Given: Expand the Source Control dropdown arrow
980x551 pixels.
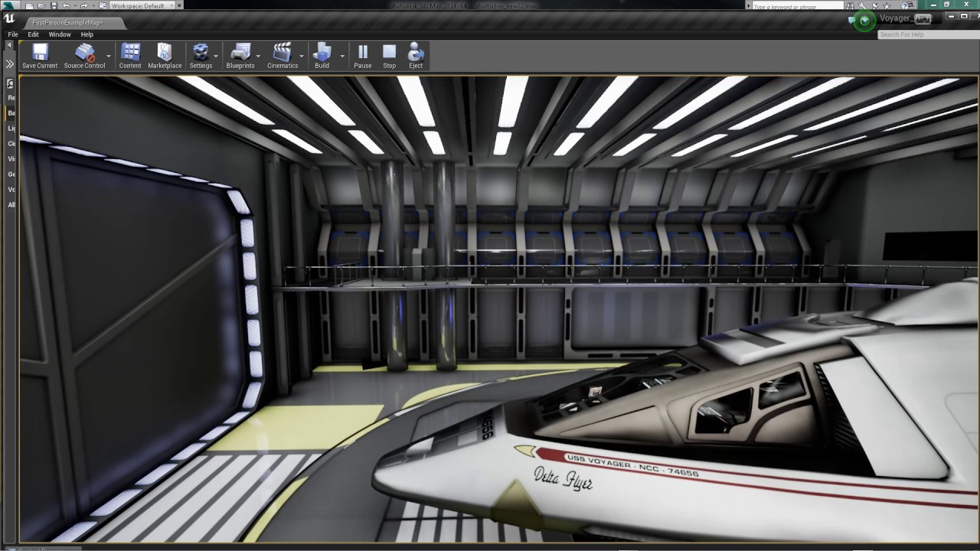Looking at the screenshot, I should [x=109, y=56].
